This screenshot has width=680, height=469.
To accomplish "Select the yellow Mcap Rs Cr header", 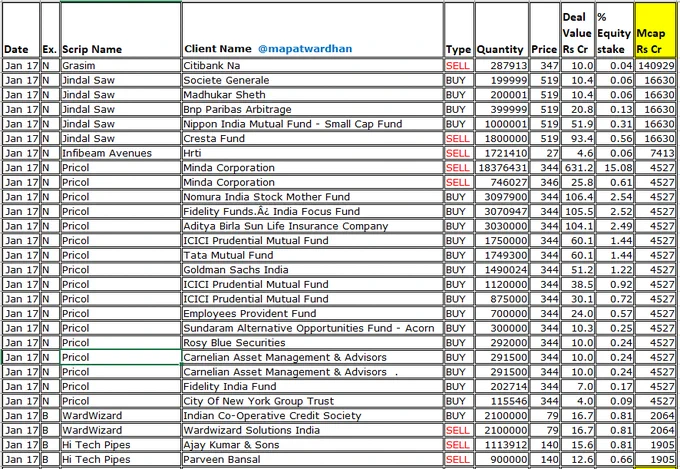I will point(654,30).
